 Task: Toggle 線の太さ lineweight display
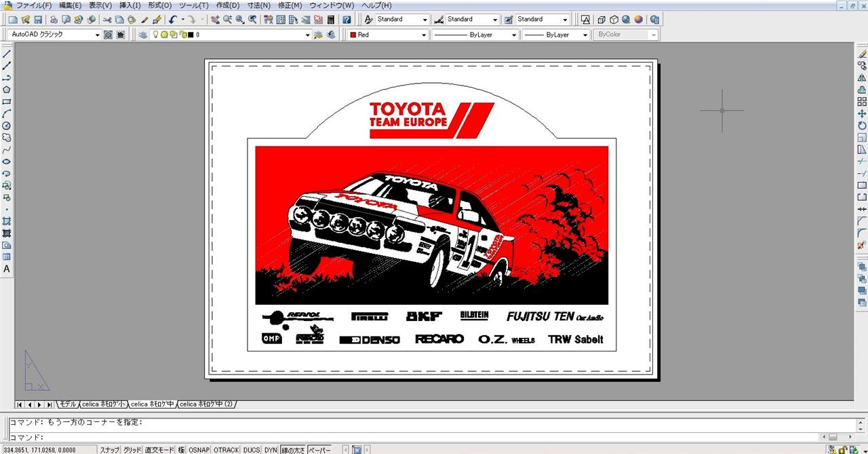(293, 450)
